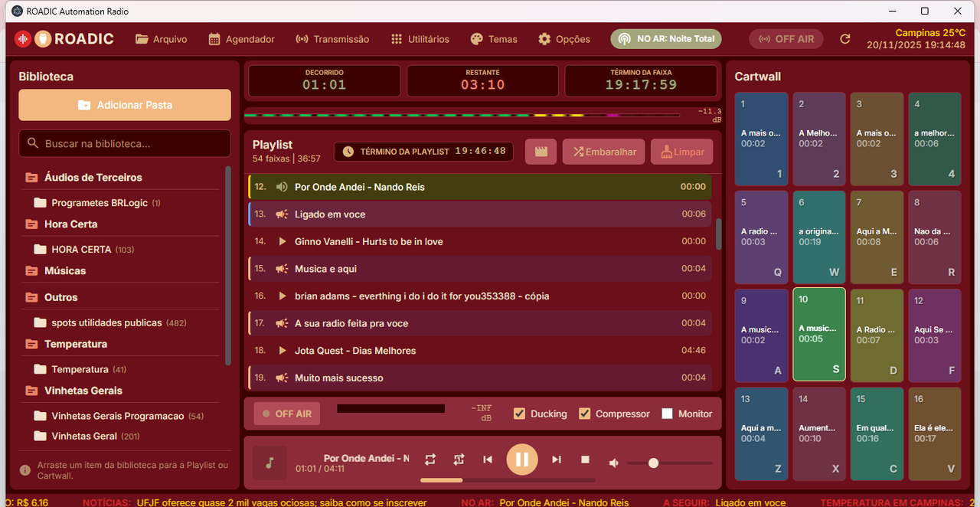Image resolution: width=980 pixels, height=507 pixels.
Task: Select playlist row A sua radio feita pra voce
Action: tap(480, 323)
